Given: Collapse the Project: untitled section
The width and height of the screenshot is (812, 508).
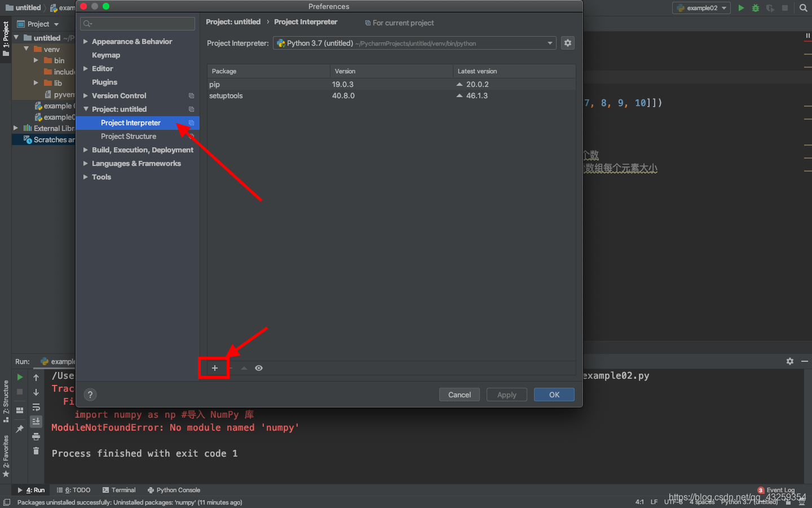Looking at the screenshot, I should point(86,110).
